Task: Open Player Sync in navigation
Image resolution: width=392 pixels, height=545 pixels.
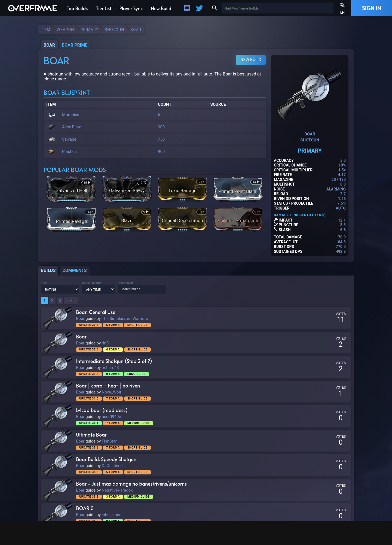Action: pos(131,8)
